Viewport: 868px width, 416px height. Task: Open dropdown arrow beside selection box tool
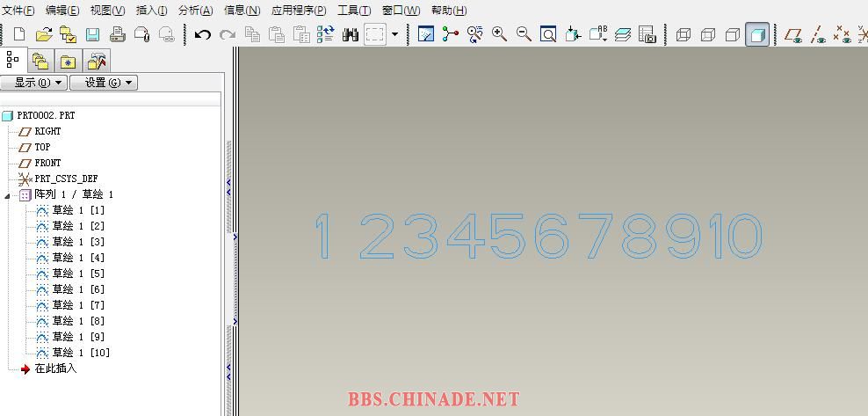(x=394, y=34)
